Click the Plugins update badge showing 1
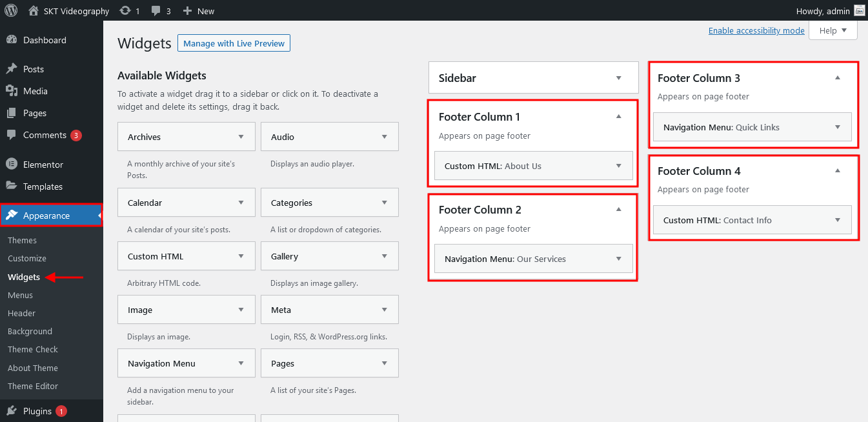This screenshot has width=868, height=422. pyautogui.click(x=61, y=411)
